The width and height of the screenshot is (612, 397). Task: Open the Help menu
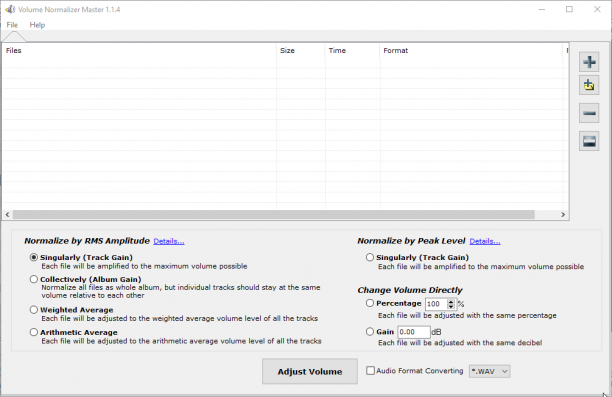click(x=37, y=25)
